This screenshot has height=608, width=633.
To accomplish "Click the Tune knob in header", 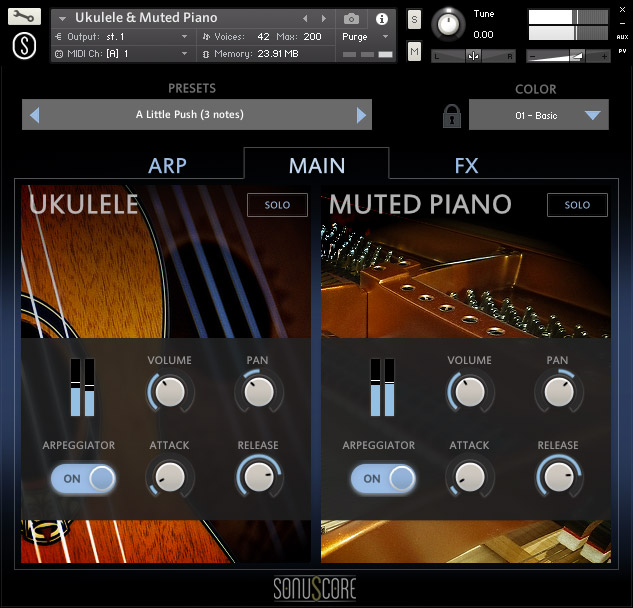I will click(x=452, y=22).
